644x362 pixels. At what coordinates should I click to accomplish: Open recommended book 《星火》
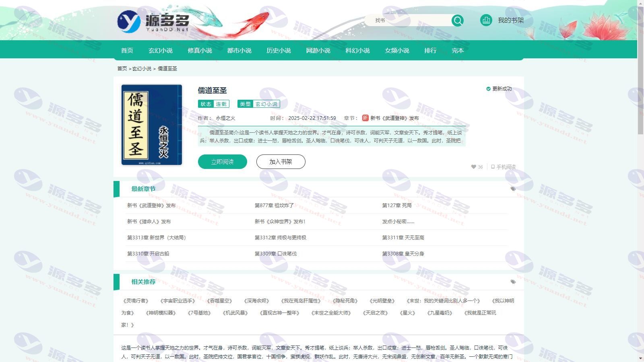(408, 313)
